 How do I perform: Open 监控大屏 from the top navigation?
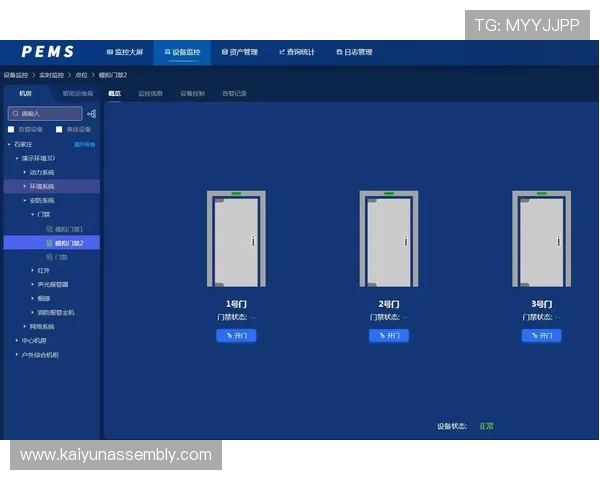(125, 52)
